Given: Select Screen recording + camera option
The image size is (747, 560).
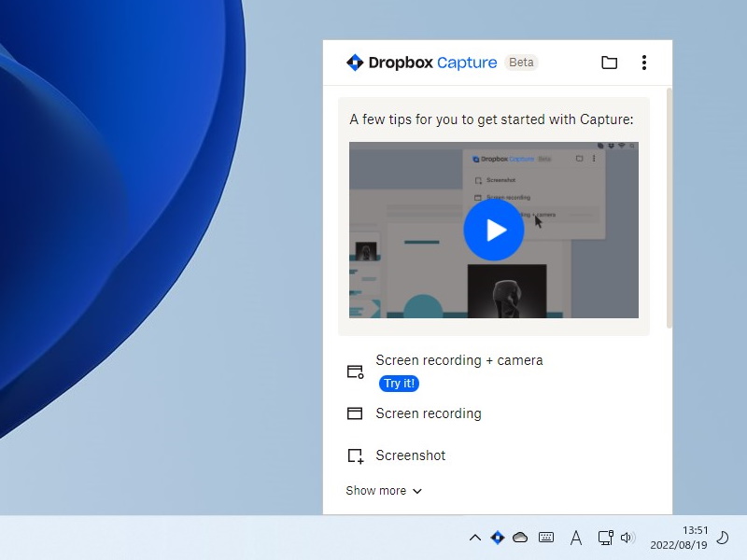Looking at the screenshot, I should (x=459, y=360).
